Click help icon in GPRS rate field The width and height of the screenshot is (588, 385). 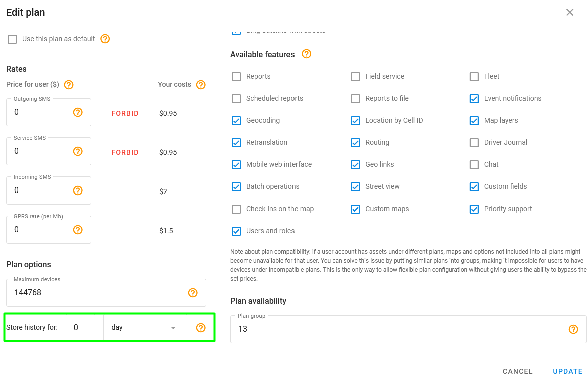pyautogui.click(x=78, y=230)
